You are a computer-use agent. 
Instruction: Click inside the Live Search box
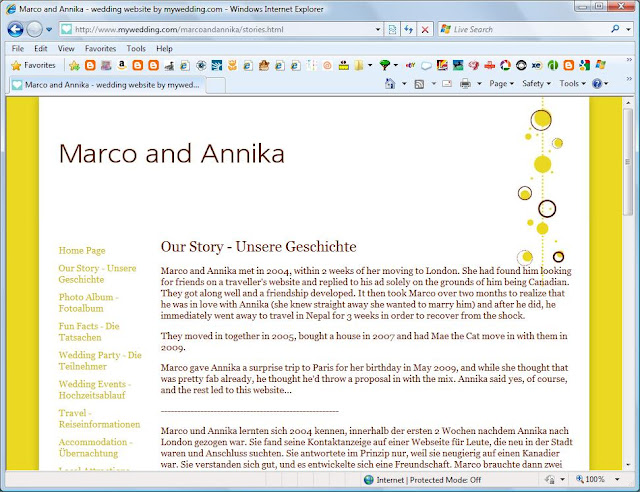[524, 29]
